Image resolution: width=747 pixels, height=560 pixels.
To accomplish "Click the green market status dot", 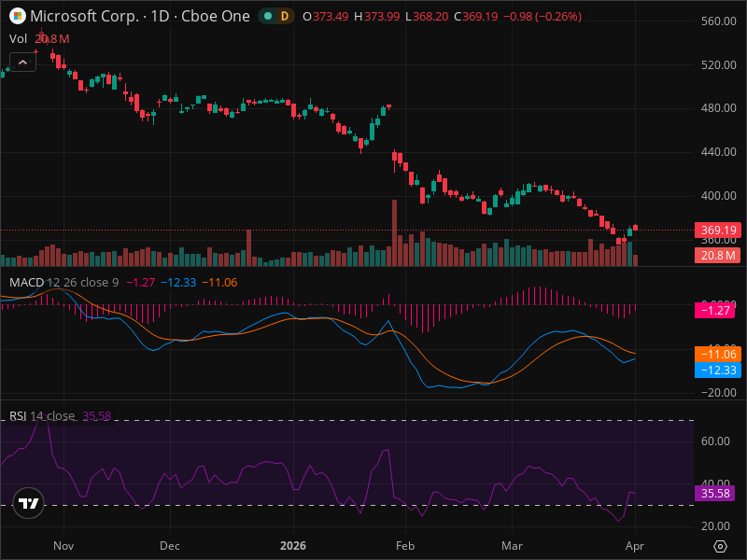I will tap(268, 16).
